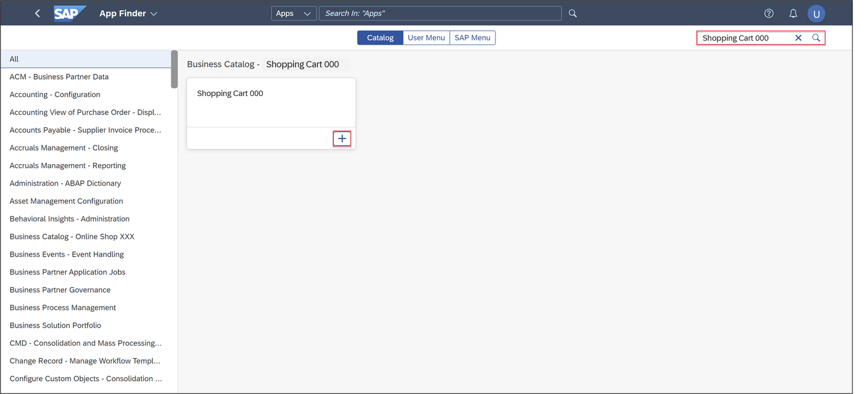
Task: Select ACM - Business Partner Data
Action: (86, 77)
